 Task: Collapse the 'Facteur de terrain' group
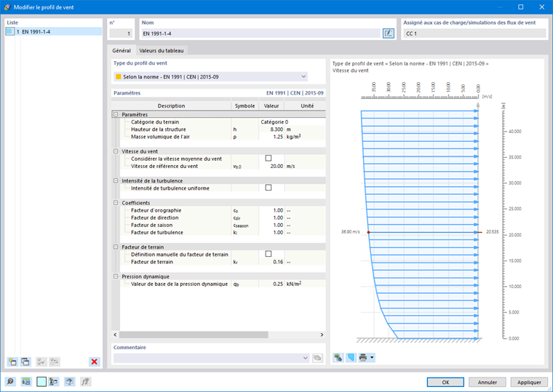click(116, 247)
